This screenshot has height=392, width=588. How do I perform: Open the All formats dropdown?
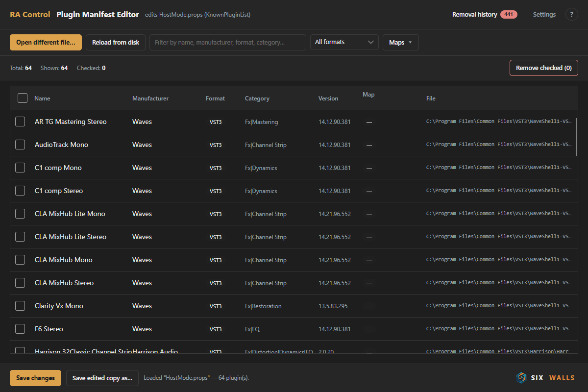(x=344, y=42)
